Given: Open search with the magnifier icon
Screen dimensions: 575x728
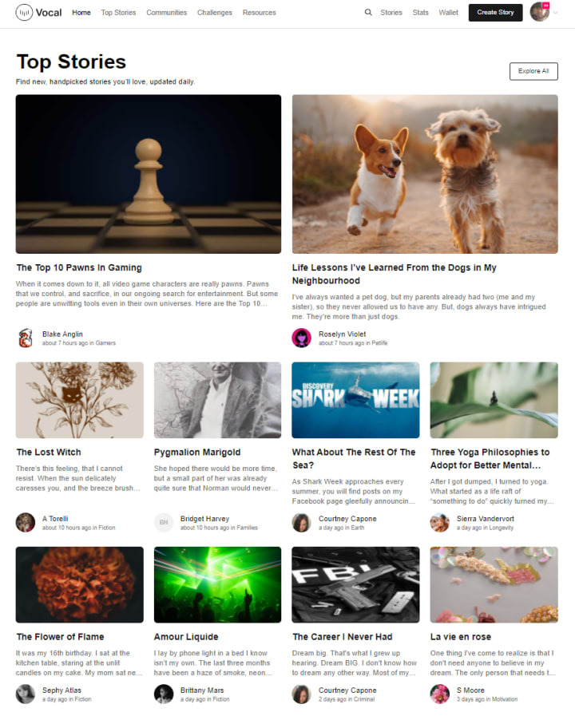Looking at the screenshot, I should (368, 13).
